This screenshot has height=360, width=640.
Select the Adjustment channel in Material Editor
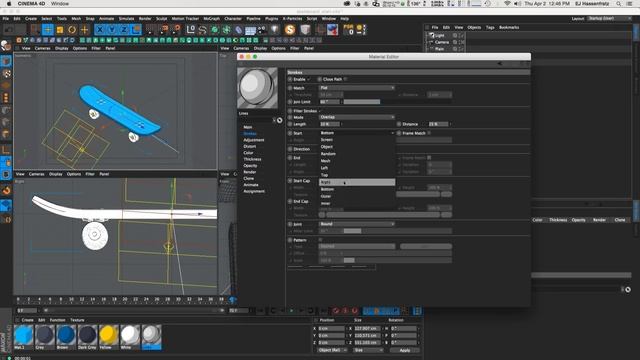pos(253,140)
